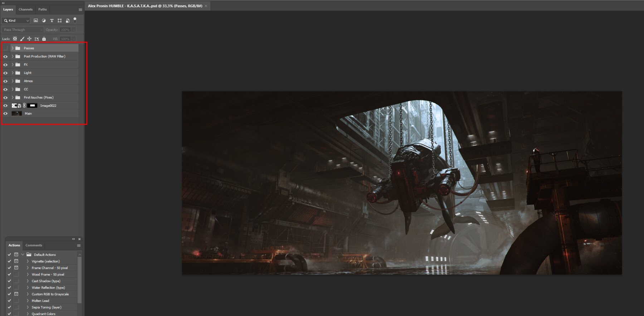Expand the Post Production (RAW Filter) group
The width and height of the screenshot is (644, 316).
(x=13, y=56)
